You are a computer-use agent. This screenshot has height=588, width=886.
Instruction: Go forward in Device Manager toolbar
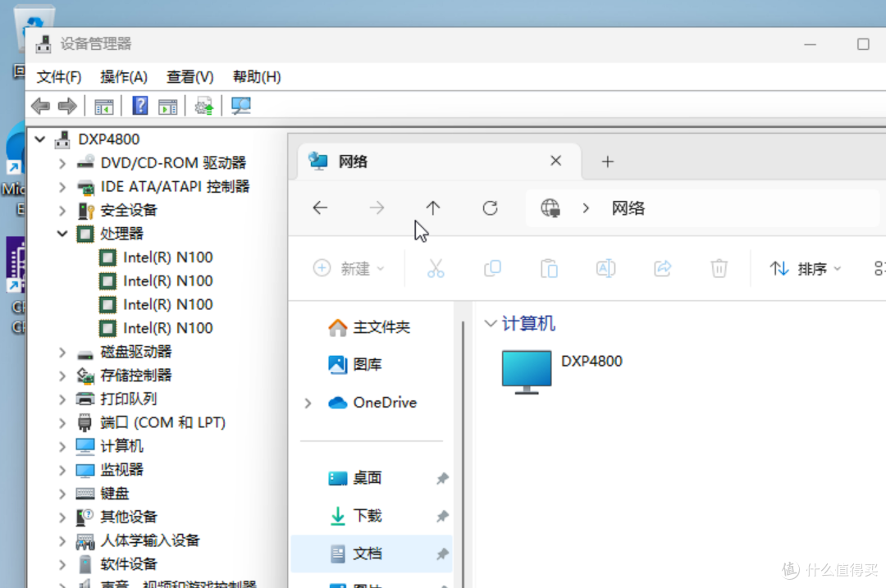point(67,106)
